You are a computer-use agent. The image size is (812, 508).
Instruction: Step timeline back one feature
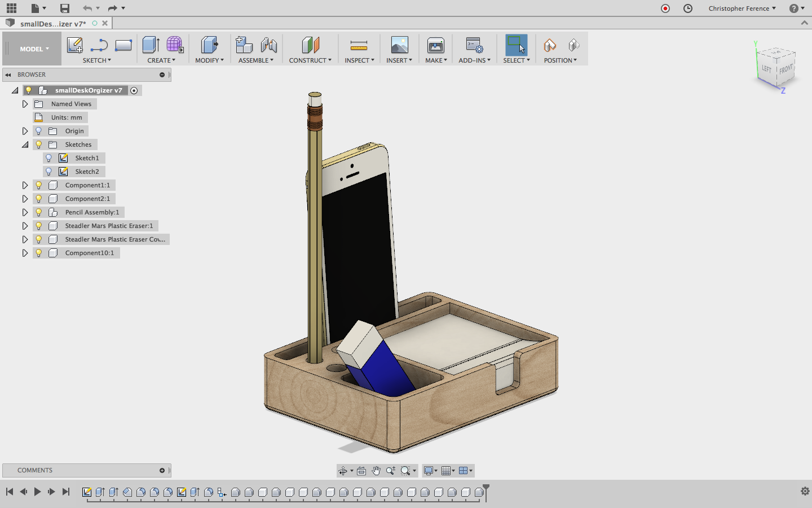[x=23, y=492]
